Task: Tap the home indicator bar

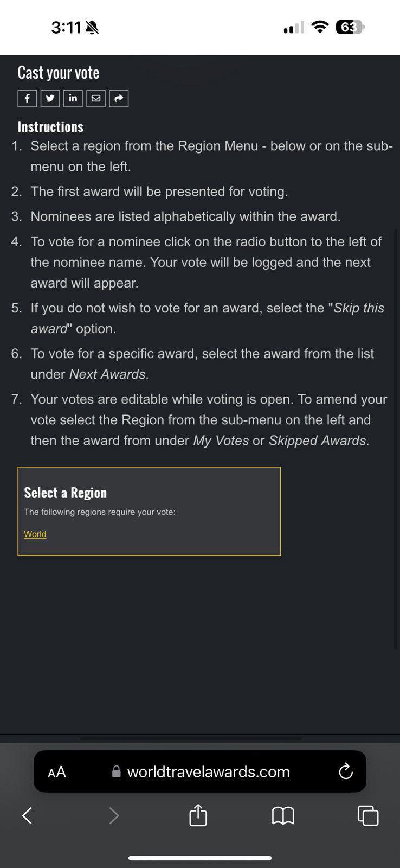Action: coord(200,858)
